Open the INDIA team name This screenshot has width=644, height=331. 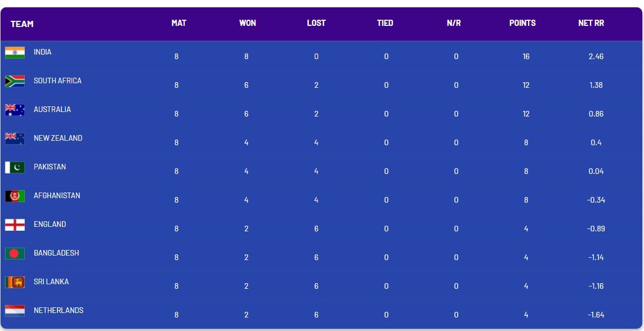point(43,52)
